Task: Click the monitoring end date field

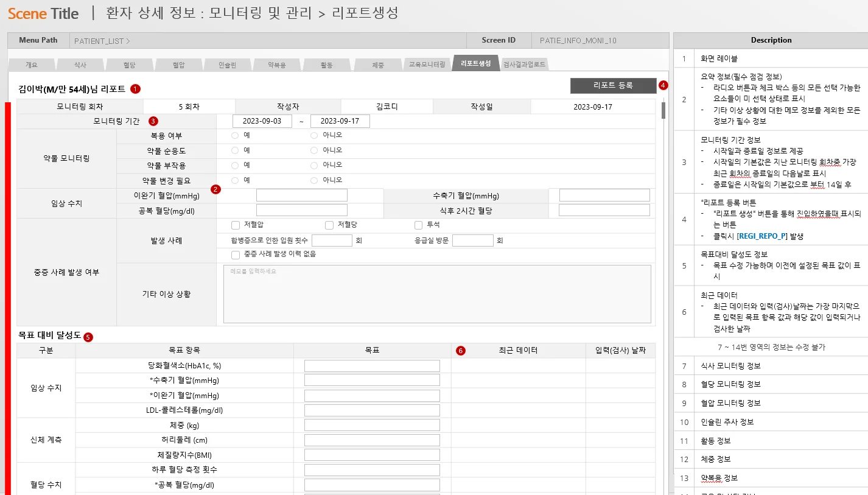Action: click(340, 121)
